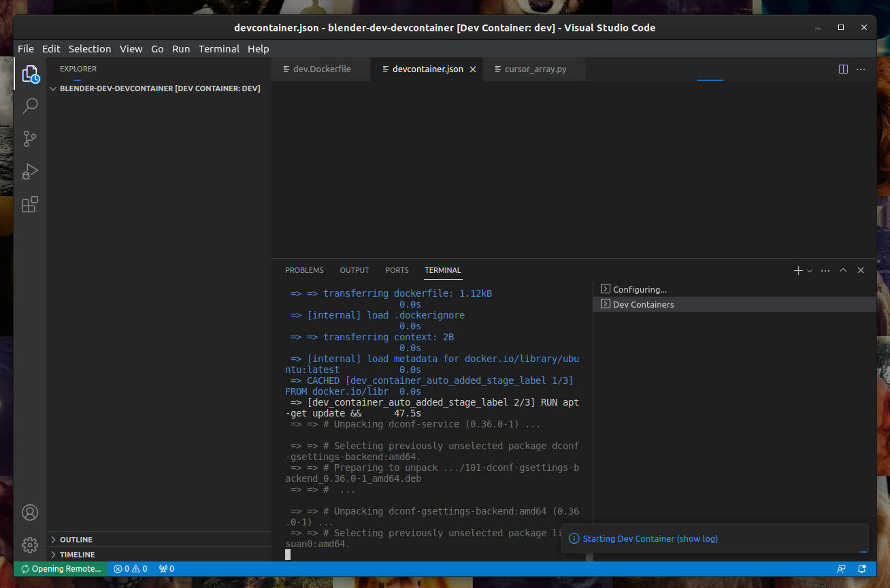Image resolution: width=890 pixels, height=588 pixels.
Task: Open the Manage gear icon
Action: click(30, 545)
